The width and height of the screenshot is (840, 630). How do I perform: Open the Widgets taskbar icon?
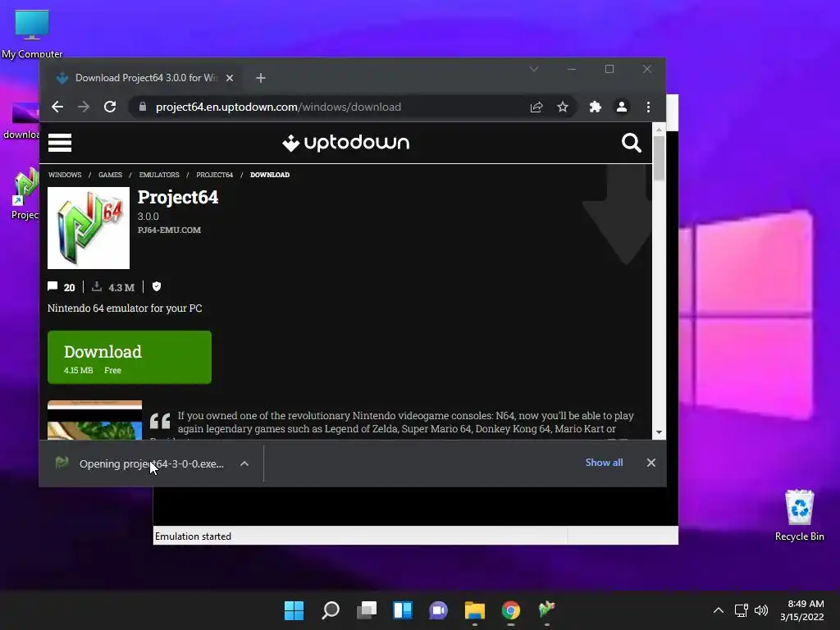click(402, 610)
